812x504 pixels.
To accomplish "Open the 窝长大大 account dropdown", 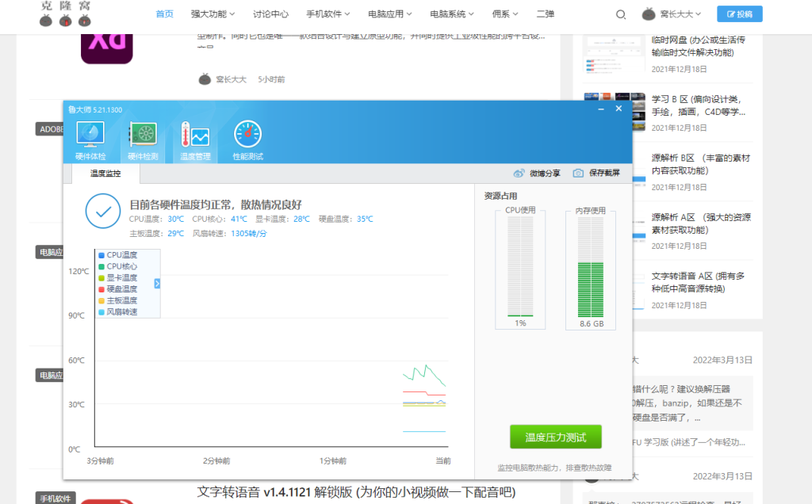I will [x=680, y=14].
